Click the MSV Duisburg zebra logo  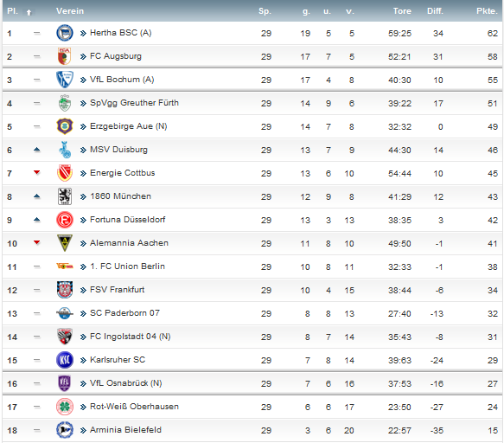pos(65,150)
